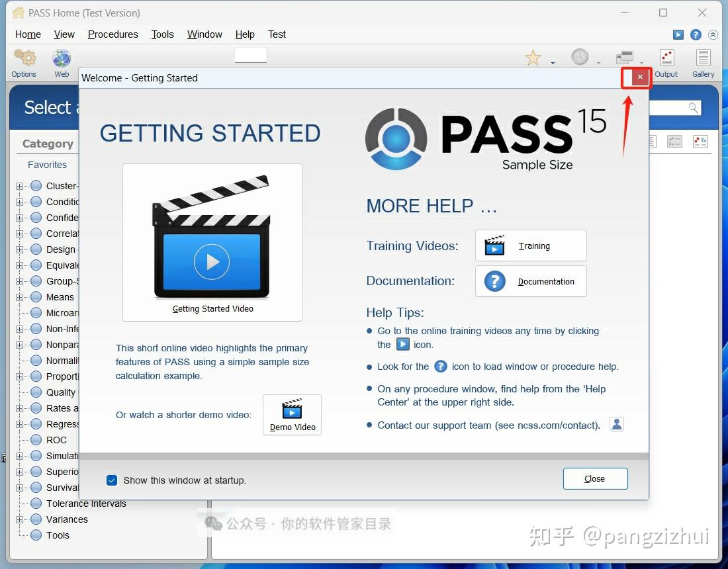Open the blue training video icon top right

click(x=678, y=34)
